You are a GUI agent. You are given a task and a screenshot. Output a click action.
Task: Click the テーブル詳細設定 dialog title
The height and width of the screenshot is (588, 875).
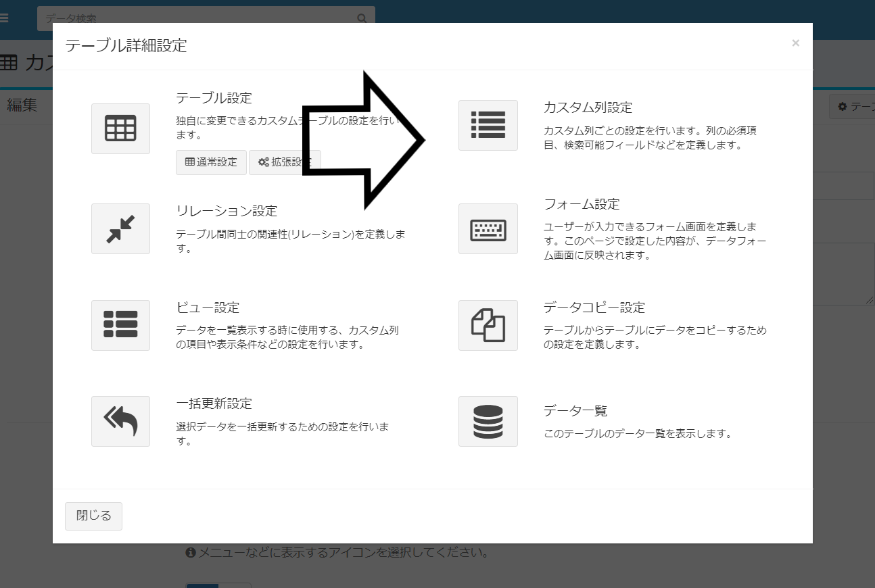point(126,46)
